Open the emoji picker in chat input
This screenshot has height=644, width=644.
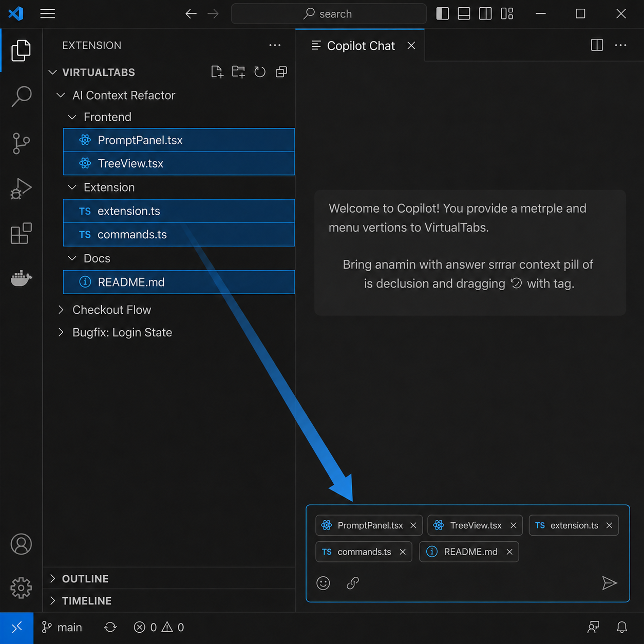point(324,583)
